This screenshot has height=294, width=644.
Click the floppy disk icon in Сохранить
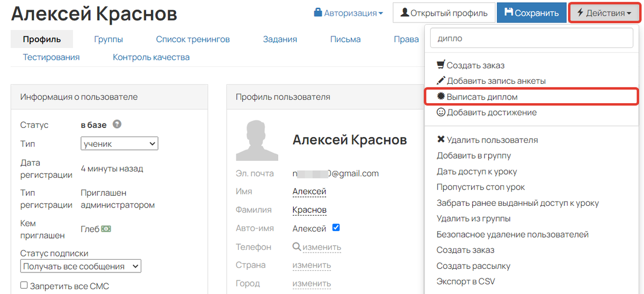coord(509,12)
